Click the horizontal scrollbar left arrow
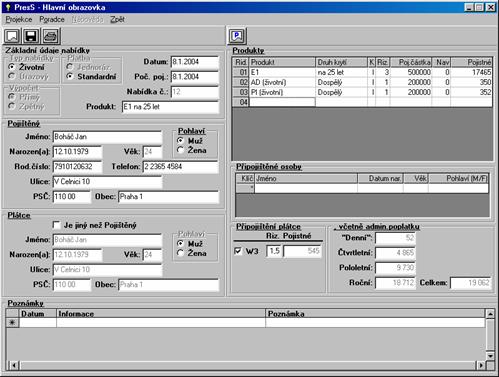This screenshot has width=499, height=377. [x=14, y=365]
